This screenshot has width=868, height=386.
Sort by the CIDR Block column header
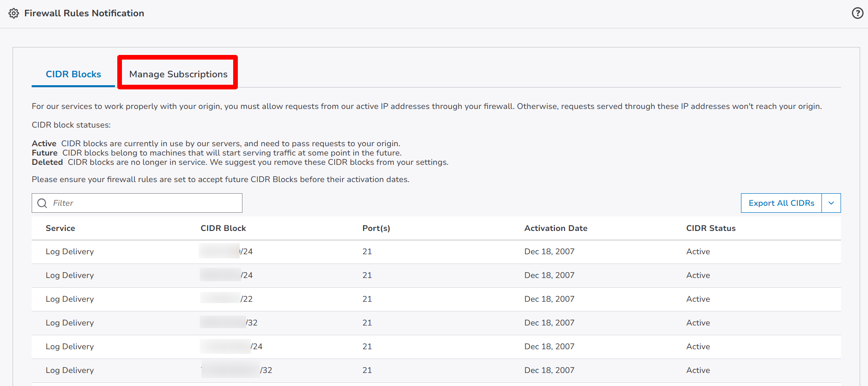click(x=223, y=228)
